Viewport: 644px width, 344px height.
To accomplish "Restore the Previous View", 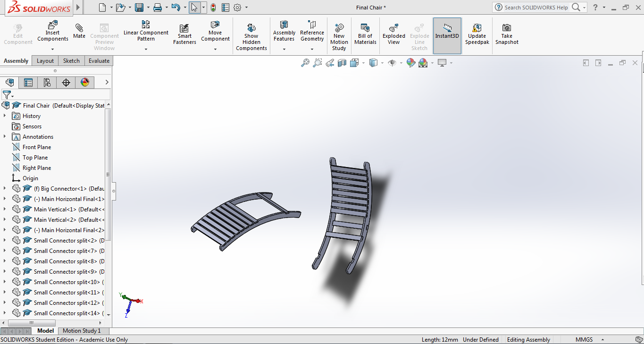I will point(330,63).
